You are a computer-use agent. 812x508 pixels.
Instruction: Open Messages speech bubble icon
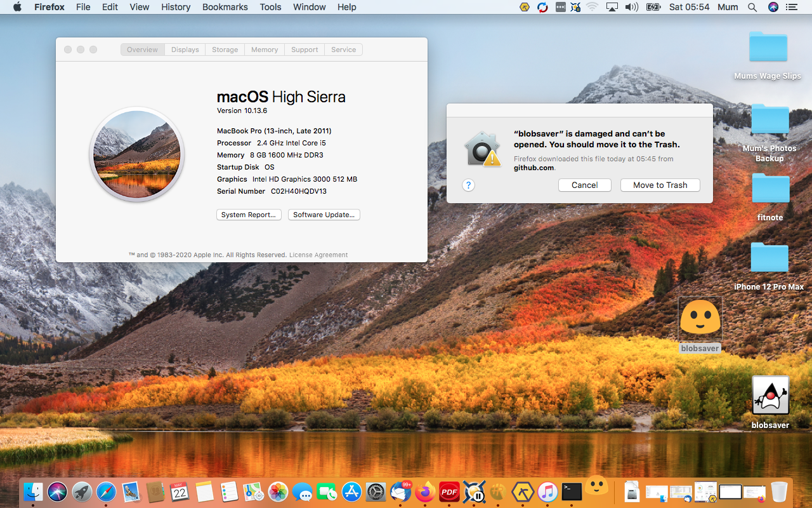pyautogui.click(x=303, y=491)
